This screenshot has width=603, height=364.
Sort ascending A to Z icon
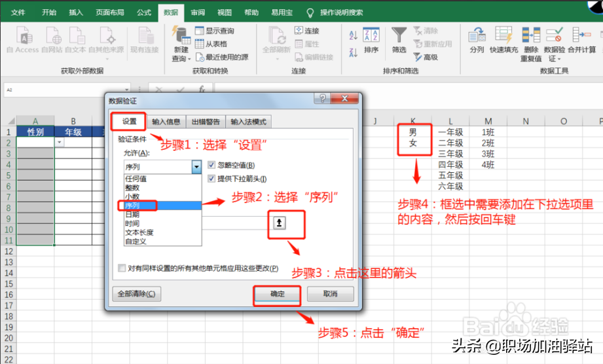(353, 35)
